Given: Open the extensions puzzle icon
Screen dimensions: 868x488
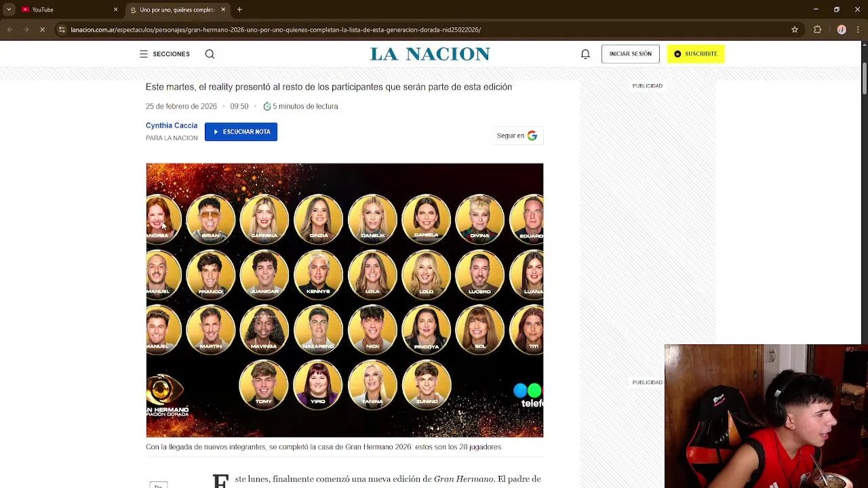Looking at the screenshot, I should (x=817, y=30).
